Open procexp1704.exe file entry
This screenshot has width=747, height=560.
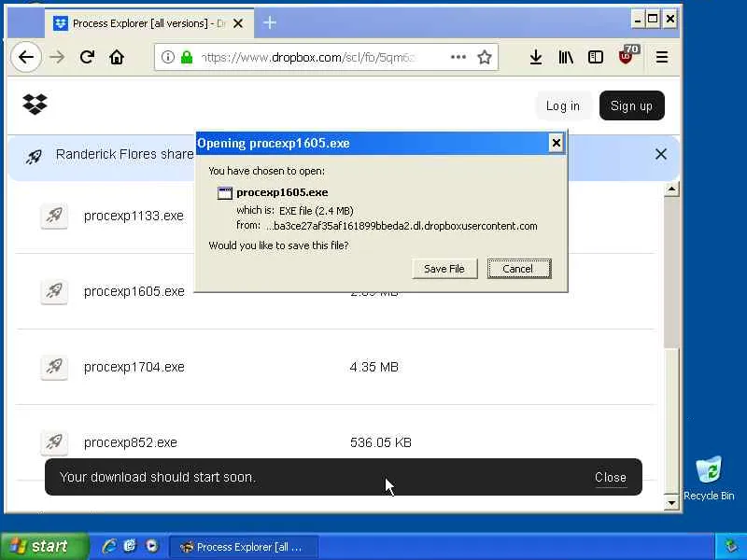point(134,367)
